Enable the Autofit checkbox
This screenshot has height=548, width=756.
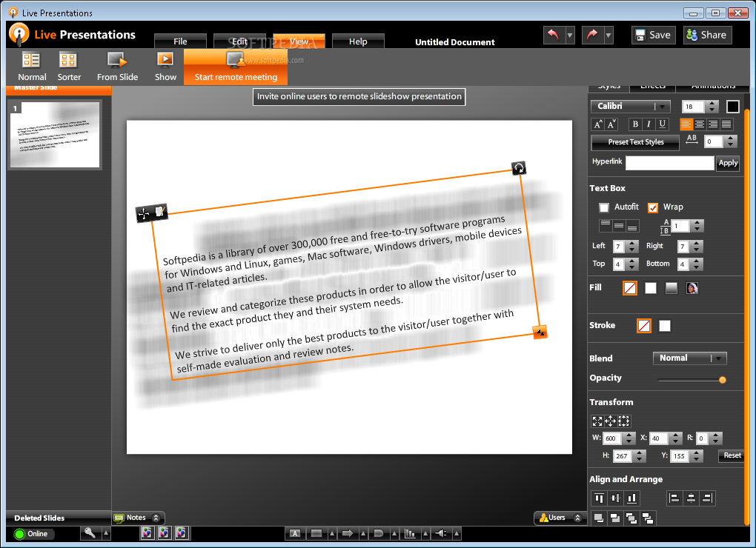(603, 207)
